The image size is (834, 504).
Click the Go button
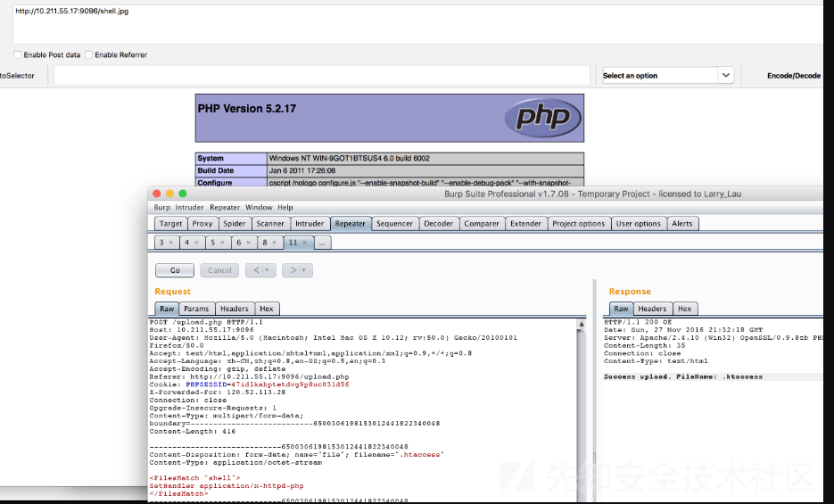(x=175, y=270)
